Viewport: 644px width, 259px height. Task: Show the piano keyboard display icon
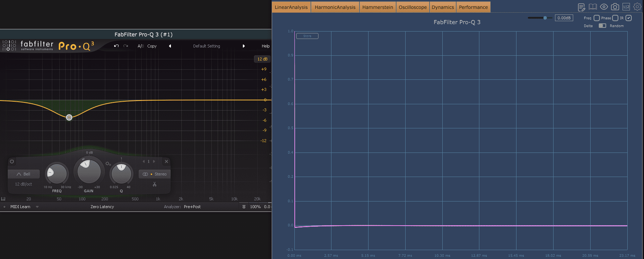click(3, 199)
